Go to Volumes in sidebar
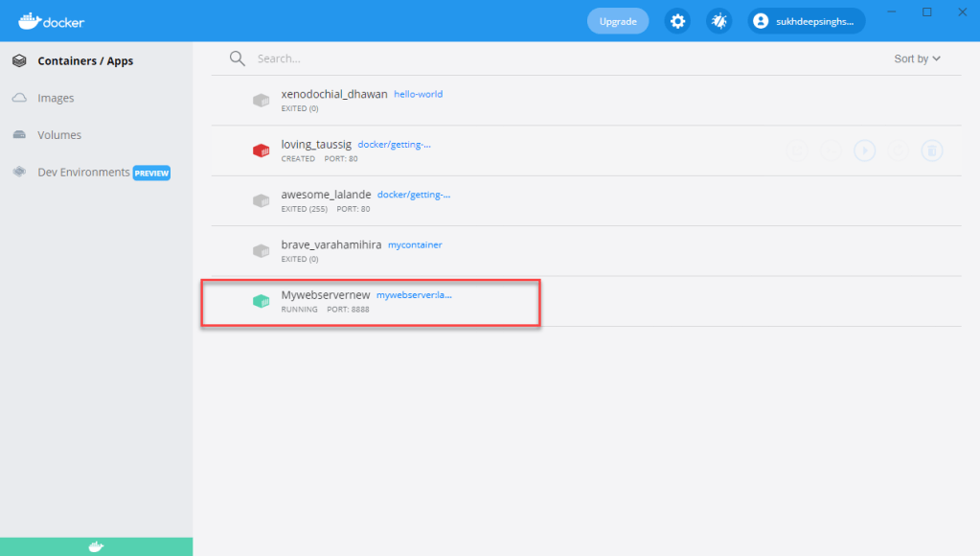Screen dimensions: 980x556 pyautogui.click(x=59, y=135)
